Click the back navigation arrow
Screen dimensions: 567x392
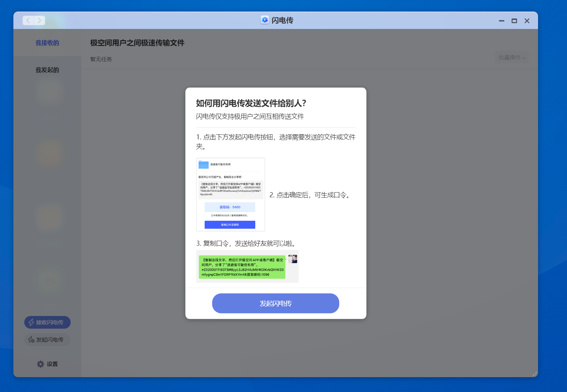tap(28, 20)
